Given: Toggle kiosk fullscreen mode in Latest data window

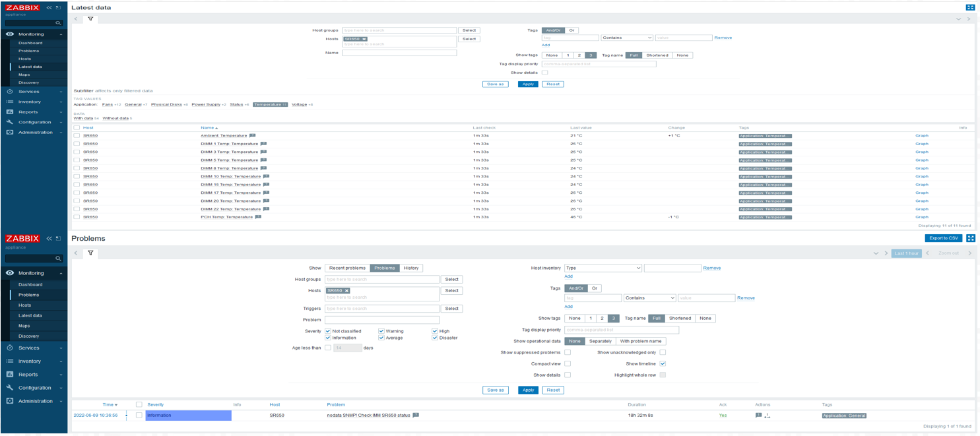Looking at the screenshot, I should pos(970,7).
